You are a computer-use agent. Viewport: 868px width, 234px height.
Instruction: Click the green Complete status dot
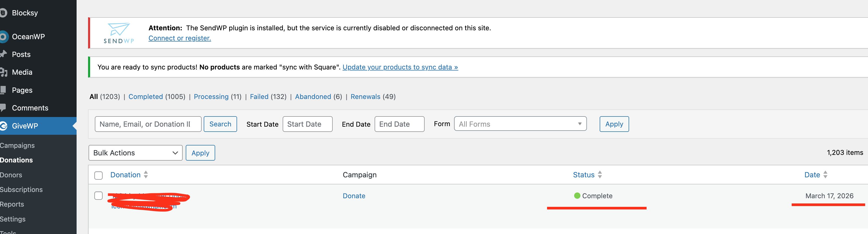pyautogui.click(x=577, y=196)
